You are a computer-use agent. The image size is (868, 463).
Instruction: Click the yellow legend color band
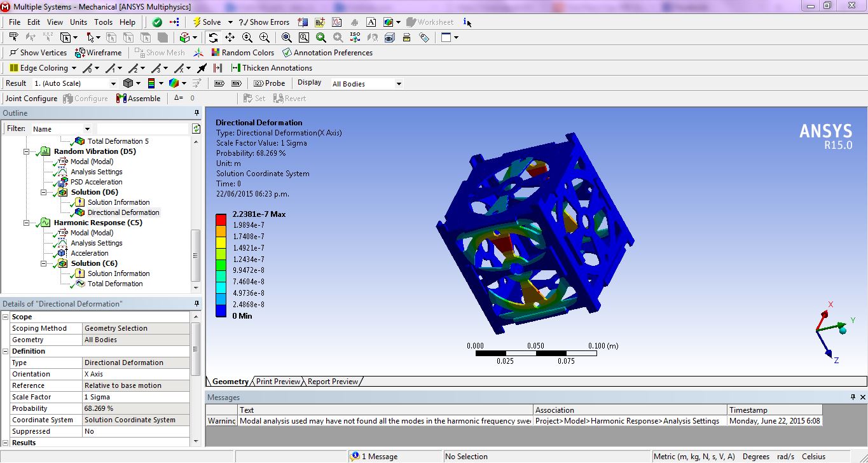221,242
